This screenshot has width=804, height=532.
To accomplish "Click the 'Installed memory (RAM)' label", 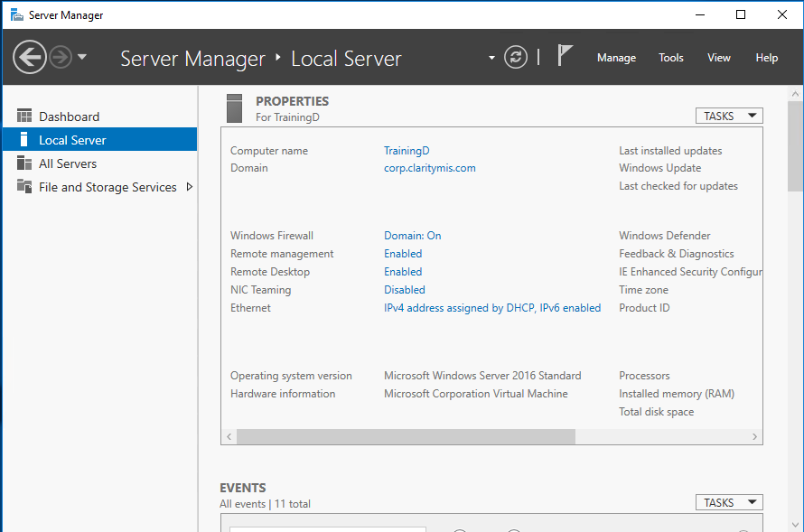I will 677,394.
